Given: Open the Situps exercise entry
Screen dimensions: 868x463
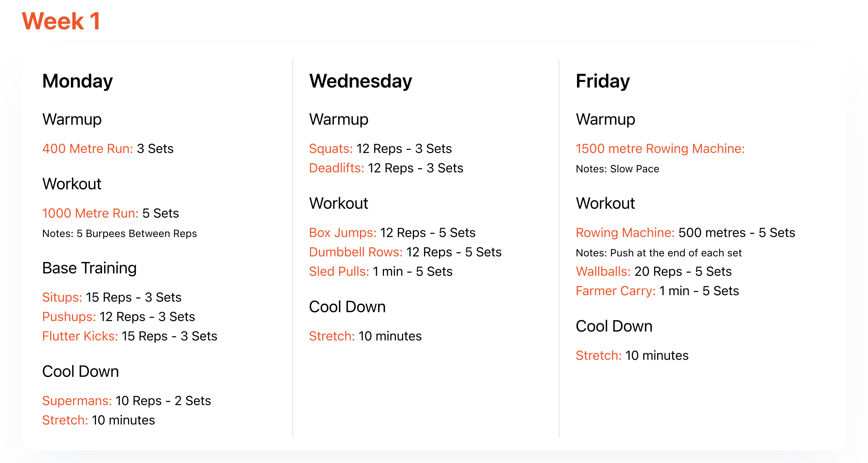Looking at the screenshot, I should 62,297.
